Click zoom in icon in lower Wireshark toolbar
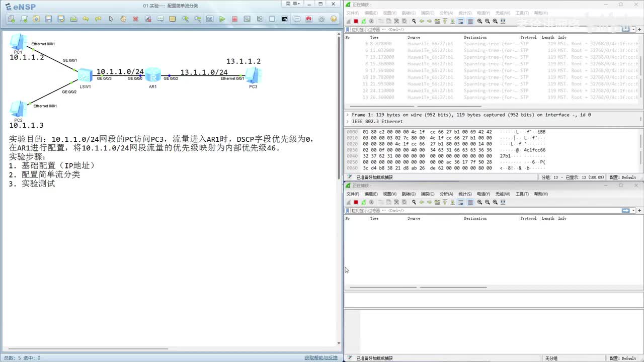 pos(479,202)
